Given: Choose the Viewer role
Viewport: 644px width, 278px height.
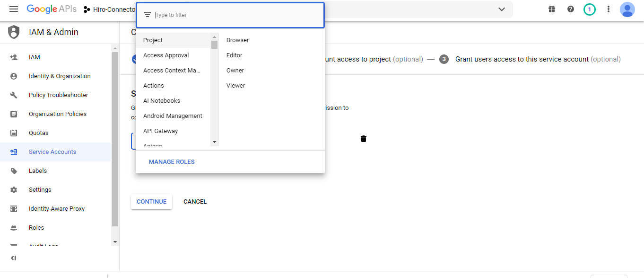Looking at the screenshot, I should pyautogui.click(x=235, y=86).
